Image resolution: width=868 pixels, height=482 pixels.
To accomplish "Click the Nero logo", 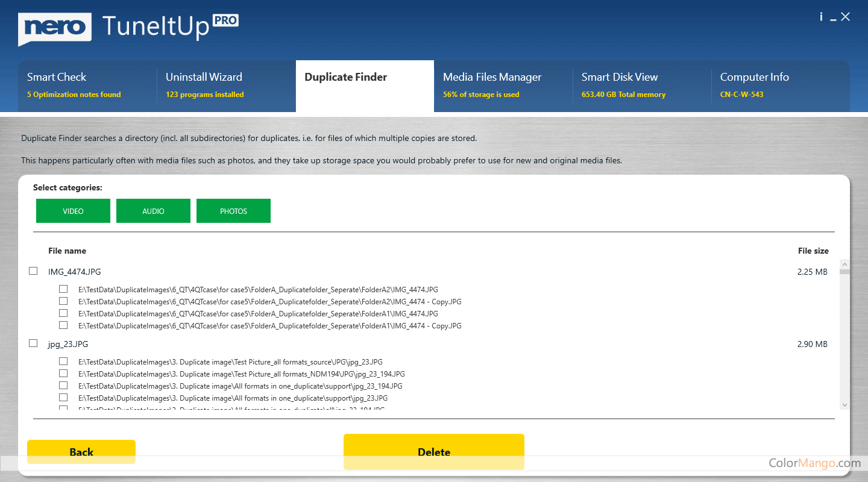I will (55, 28).
